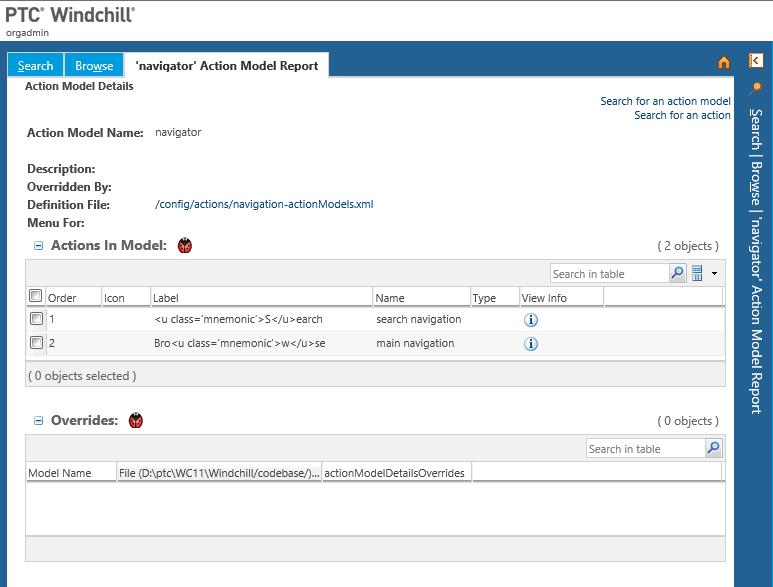
Task: Sort by the Type column header
Action: pos(495,298)
